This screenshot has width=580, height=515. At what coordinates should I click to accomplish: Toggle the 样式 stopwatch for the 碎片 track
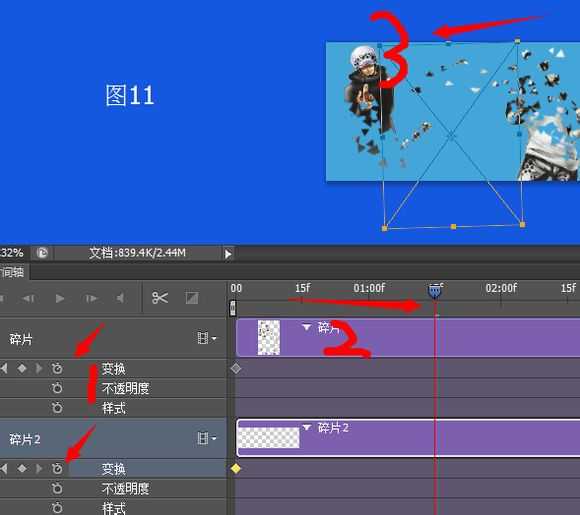coord(57,408)
